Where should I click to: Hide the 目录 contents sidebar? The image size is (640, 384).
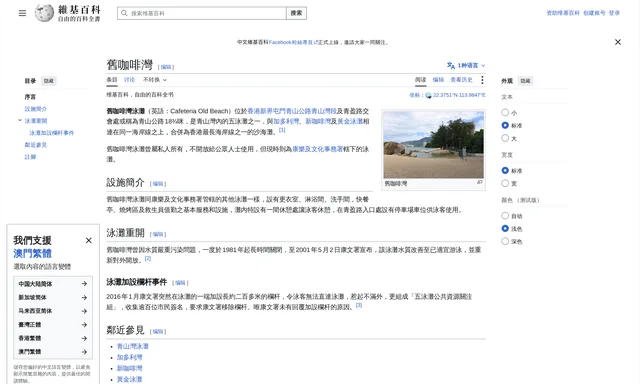tap(49, 81)
